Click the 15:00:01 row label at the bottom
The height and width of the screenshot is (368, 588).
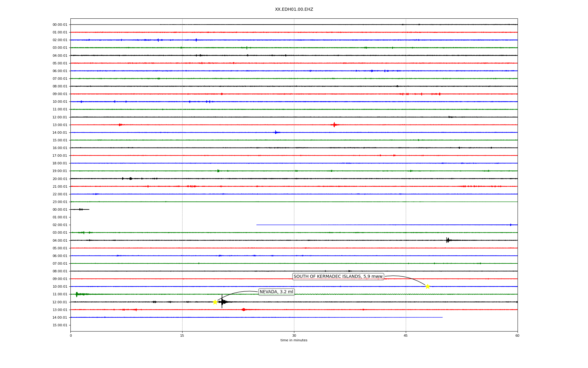60,325
